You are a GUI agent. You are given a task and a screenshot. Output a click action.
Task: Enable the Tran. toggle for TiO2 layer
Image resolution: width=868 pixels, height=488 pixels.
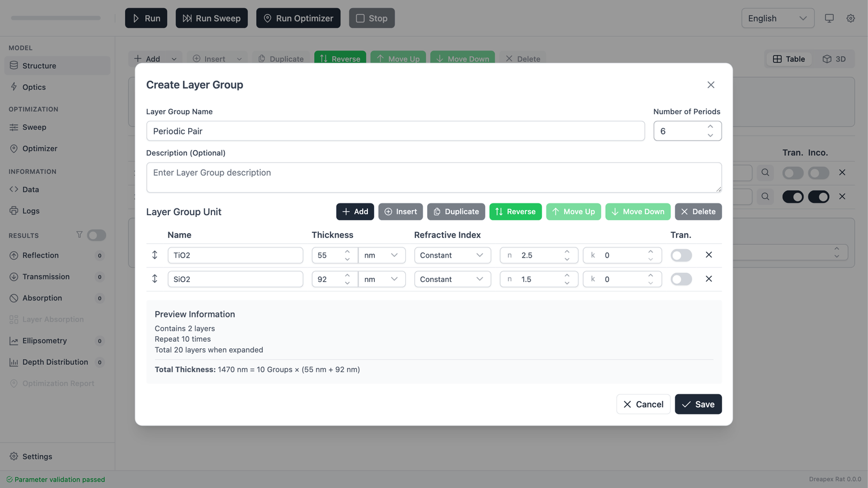coord(681,255)
